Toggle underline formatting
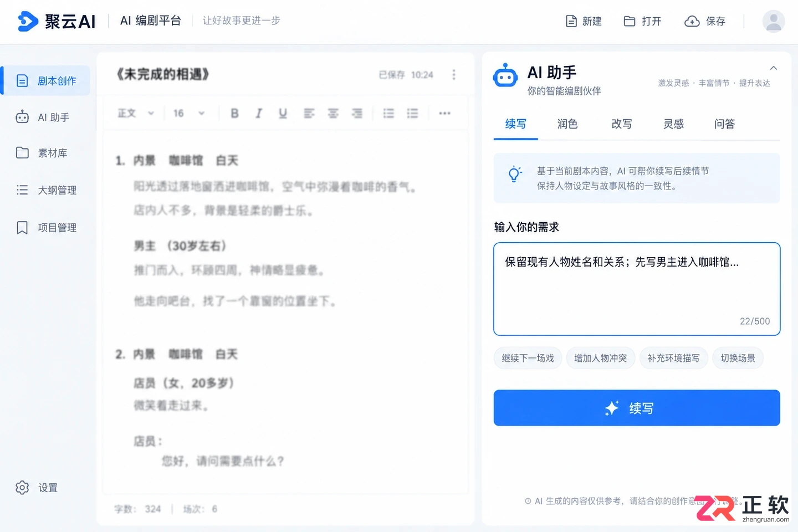 pos(283,113)
